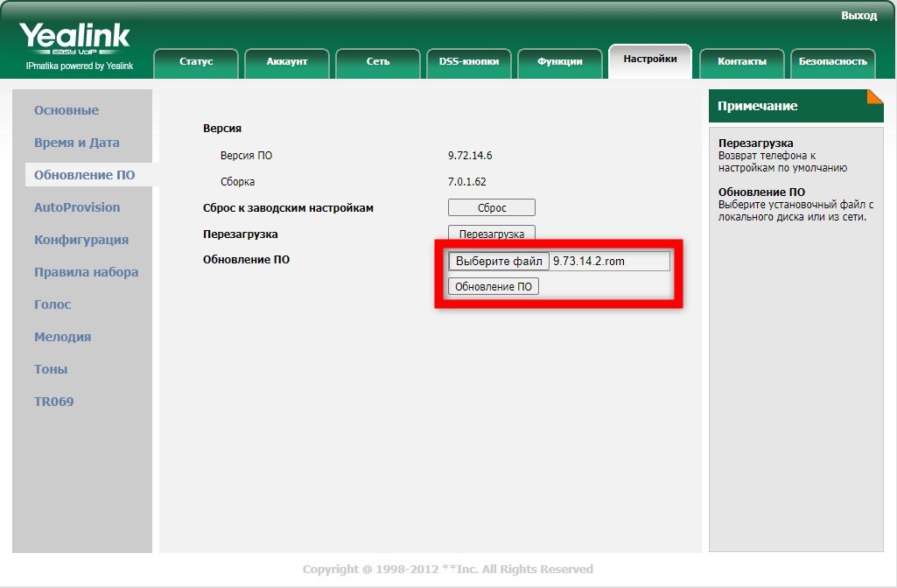The width and height of the screenshot is (897, 588).
Task: Click the Обновление ПО heading in the note panel
Action: coord(762,192)
